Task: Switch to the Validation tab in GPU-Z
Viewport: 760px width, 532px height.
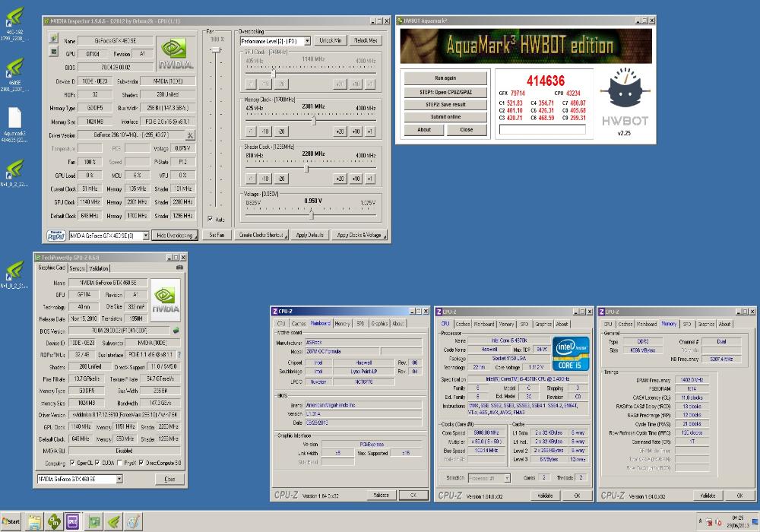Action: (x=98, y=268)
